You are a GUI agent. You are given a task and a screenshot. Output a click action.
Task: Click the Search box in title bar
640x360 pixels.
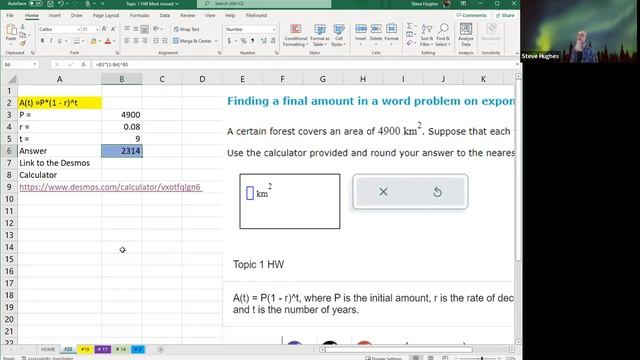click(264, 4)
